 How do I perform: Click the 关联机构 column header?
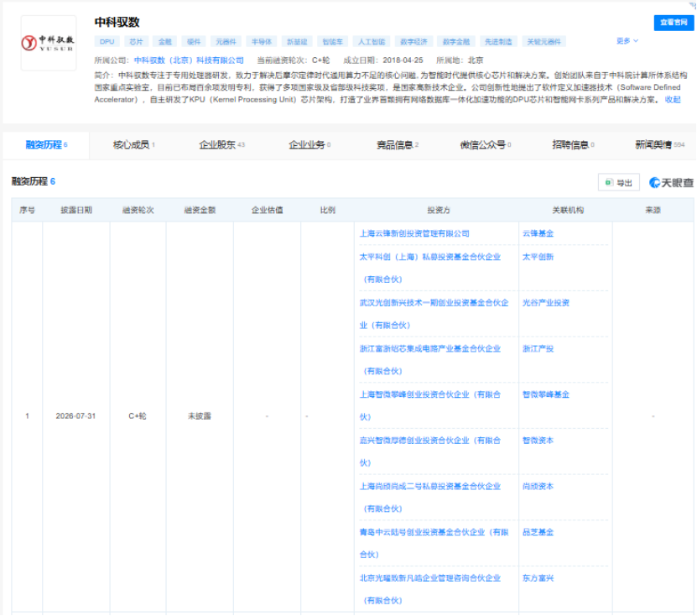click(568, 211)
